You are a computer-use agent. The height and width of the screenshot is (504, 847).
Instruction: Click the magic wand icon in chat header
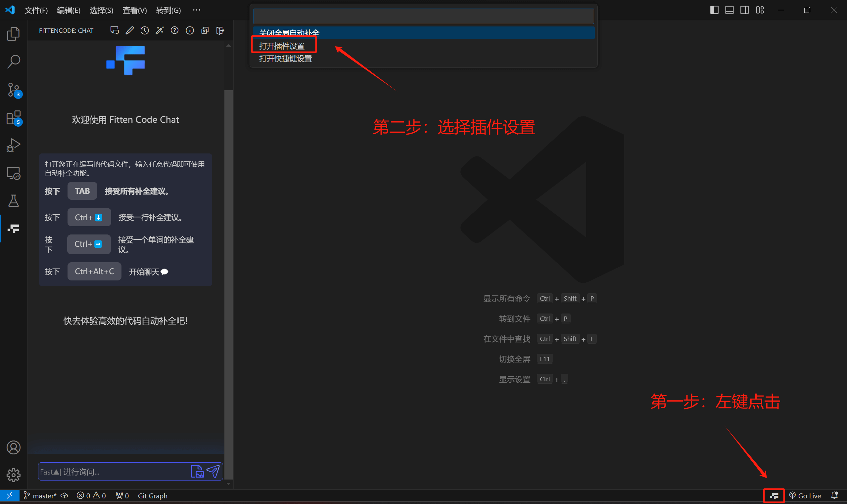tap(160, 30)
